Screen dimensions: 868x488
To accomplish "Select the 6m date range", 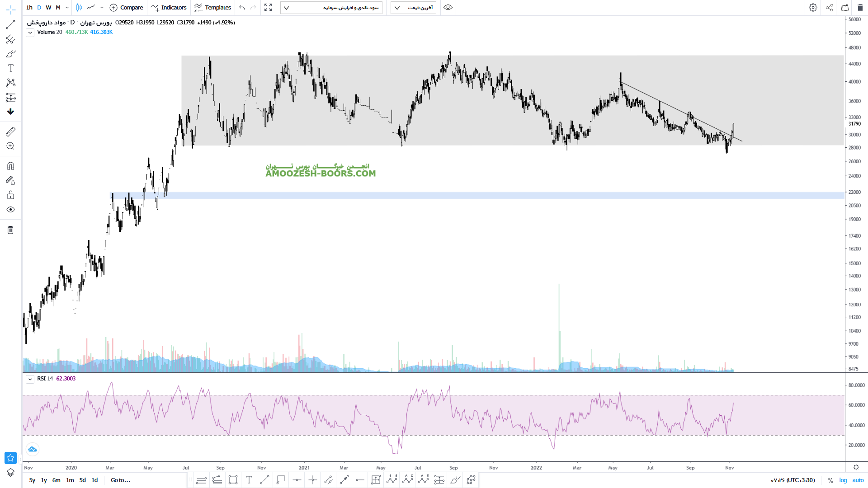I will pos(56,480).
